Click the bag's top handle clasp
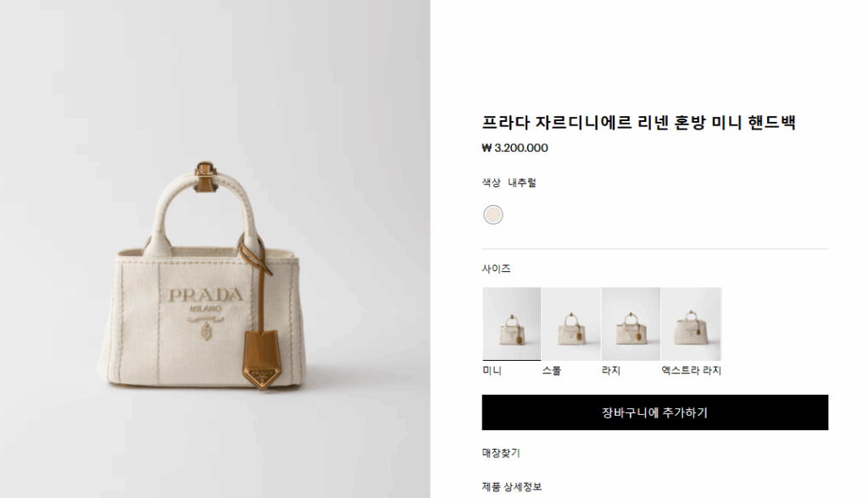This screenshot has height=498, width=868. pyautogui.click(x=205, y=176)
